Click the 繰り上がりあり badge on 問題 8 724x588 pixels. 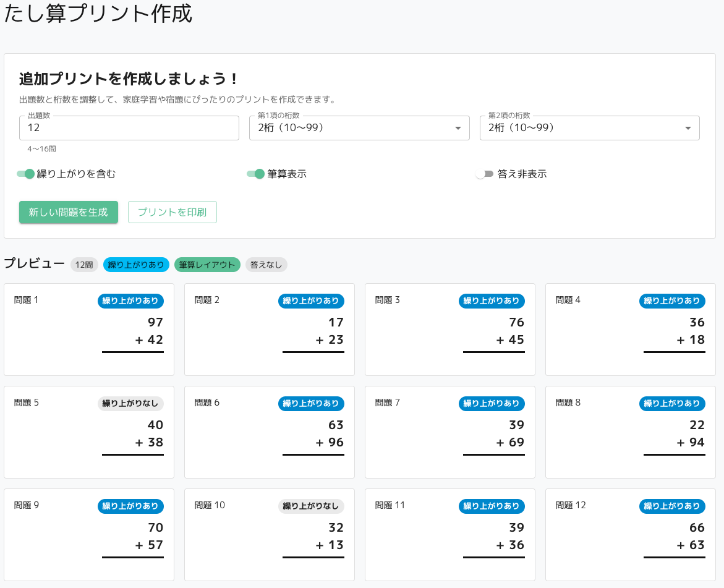click(672, 404)
